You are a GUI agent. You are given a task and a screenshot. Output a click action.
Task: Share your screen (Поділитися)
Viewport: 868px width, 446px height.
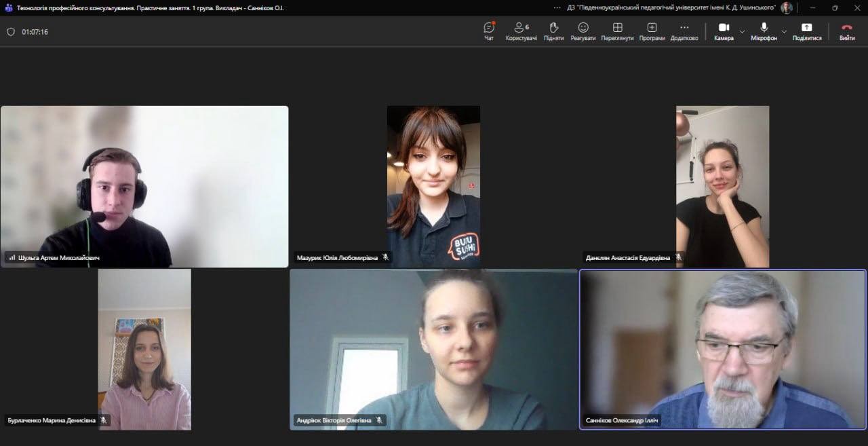[x=806, y=31]
